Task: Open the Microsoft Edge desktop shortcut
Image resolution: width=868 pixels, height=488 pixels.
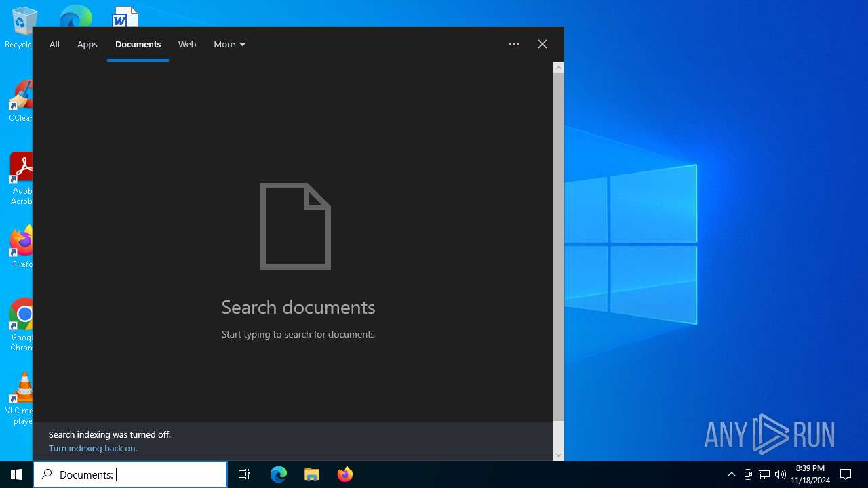Action: tap(75, 16)
